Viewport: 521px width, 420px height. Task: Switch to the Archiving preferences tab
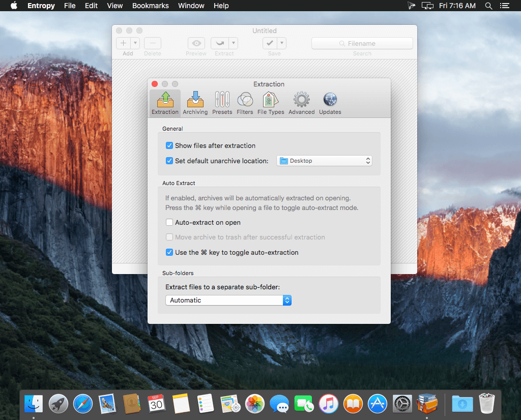pyautogui.click(x=195, y=103)
